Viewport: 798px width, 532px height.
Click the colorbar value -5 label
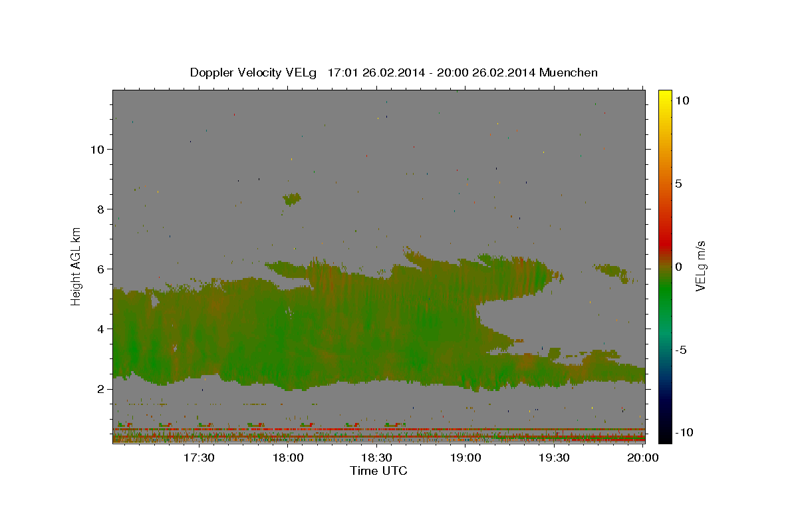coord(681,350)
